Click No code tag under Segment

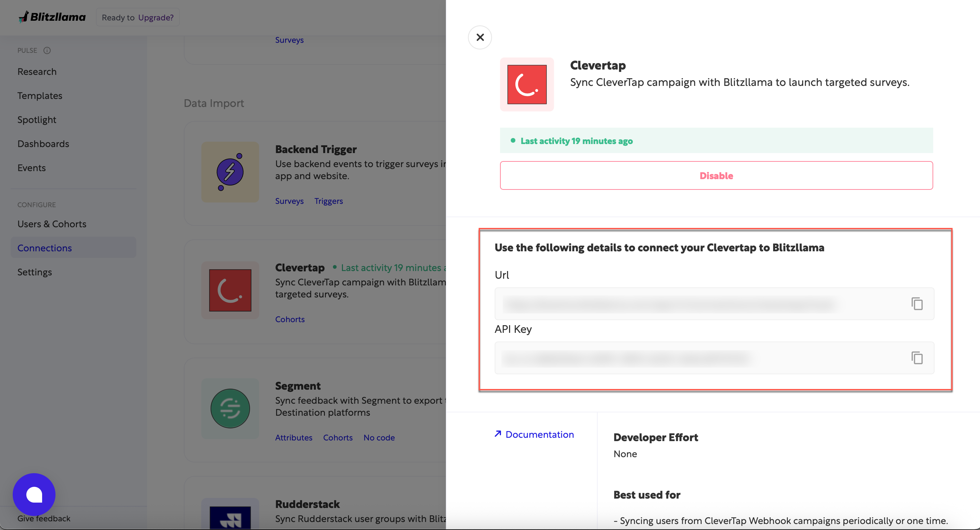379,437
